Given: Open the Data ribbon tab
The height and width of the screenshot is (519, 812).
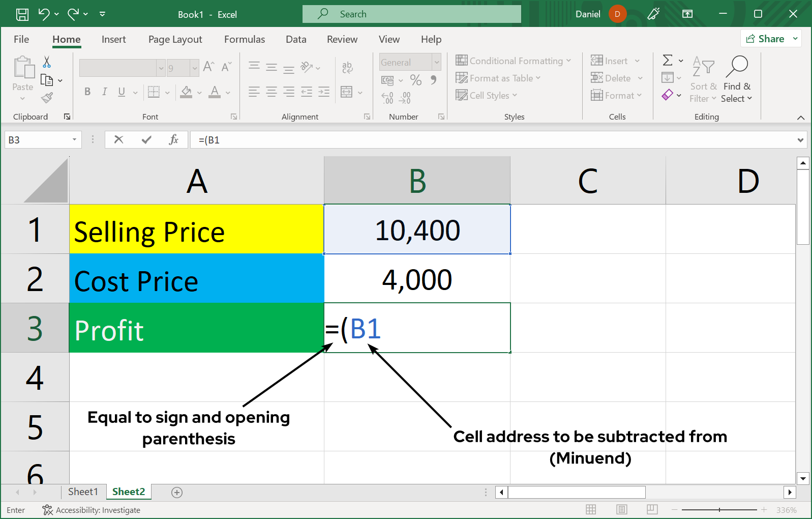Looking at the screenshot, I should coord(296,39).
